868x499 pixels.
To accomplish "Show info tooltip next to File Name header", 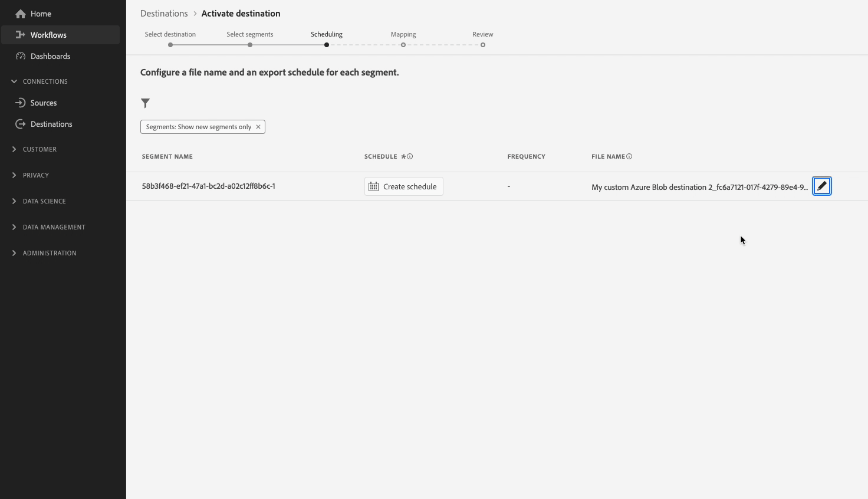I will (629, 156).
